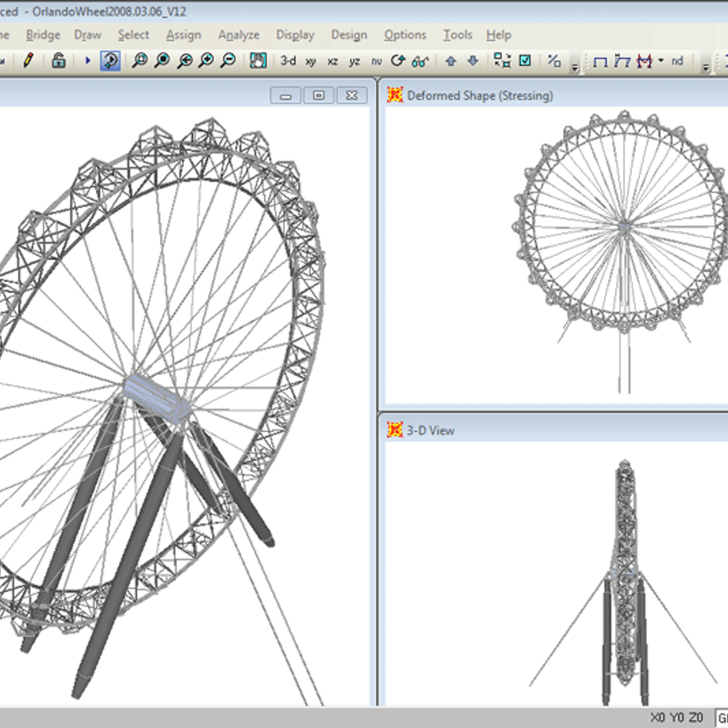Toggle Object Shrink view
Screen dimensions: 728x728
502,60
